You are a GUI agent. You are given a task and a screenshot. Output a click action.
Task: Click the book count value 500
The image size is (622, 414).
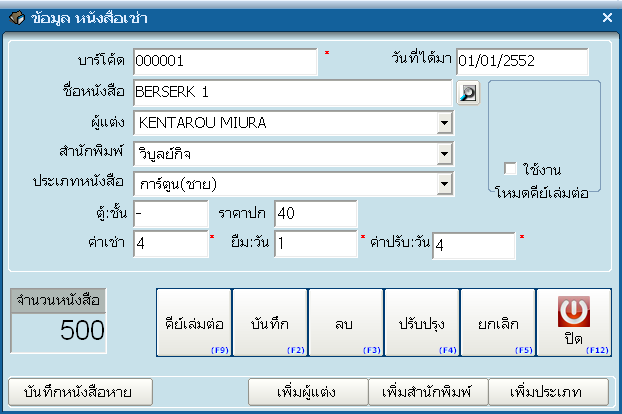(x=82, y=330)
